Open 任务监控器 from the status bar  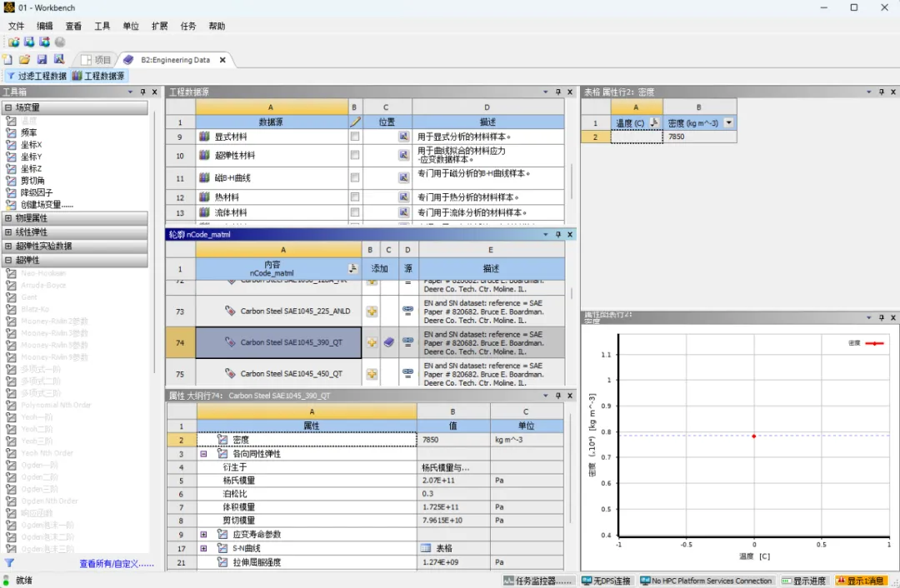point(538,581)
